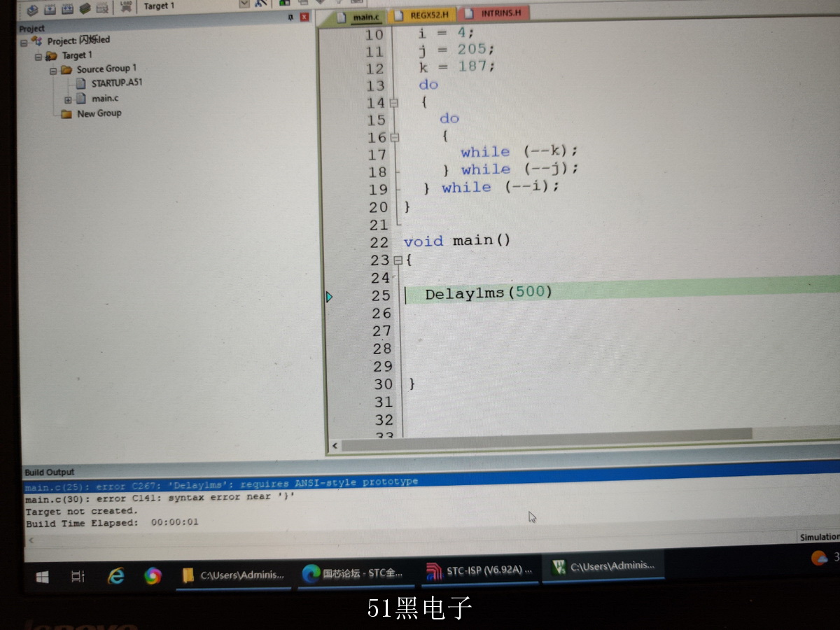
Task: Select main.c in project tree
Action: 105,99
